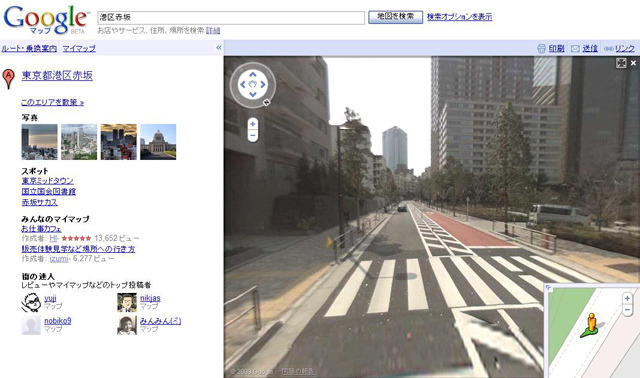Click the printer icon
The height and width of the screenshot is (378, 640).
coord(541,48)
